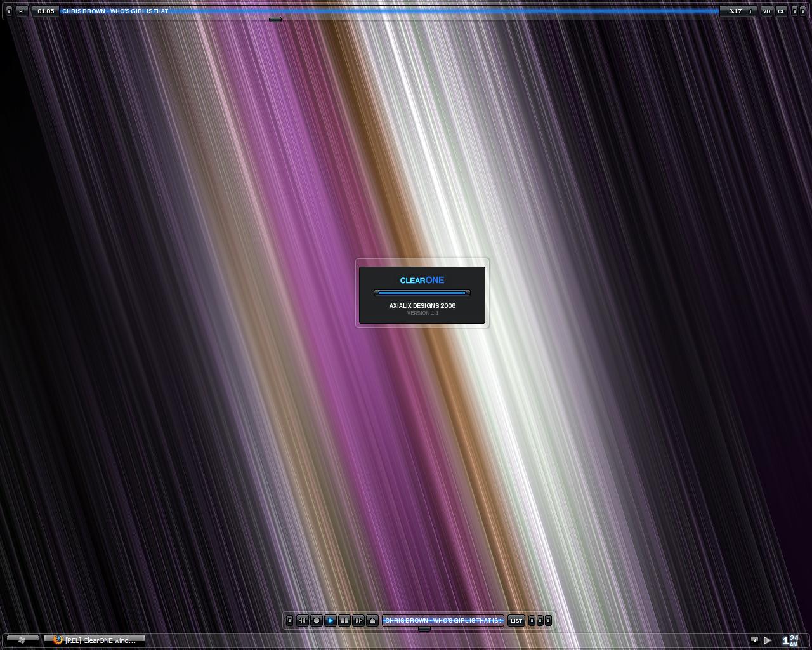Image resolution: width=812 pixels, height=650 pixels.
Task: Click the last small button on the bottom player
Action: 548,621
